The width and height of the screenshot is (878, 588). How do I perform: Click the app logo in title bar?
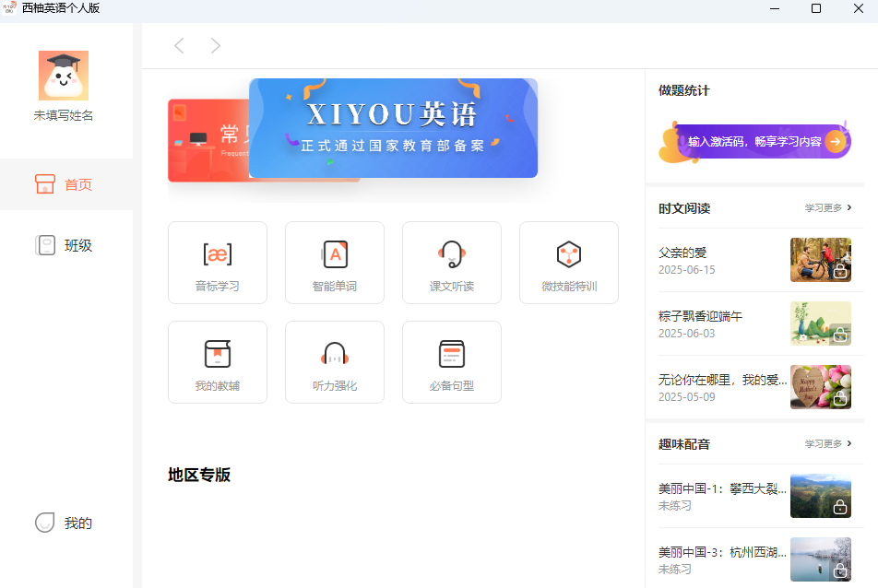click(x=11, y=9)
